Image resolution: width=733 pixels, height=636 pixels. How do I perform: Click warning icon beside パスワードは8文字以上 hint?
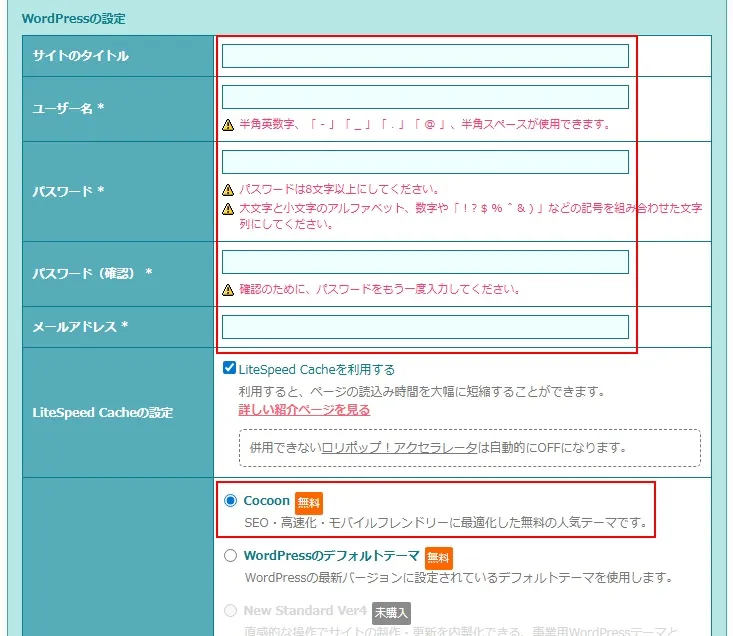pos(228,190)
